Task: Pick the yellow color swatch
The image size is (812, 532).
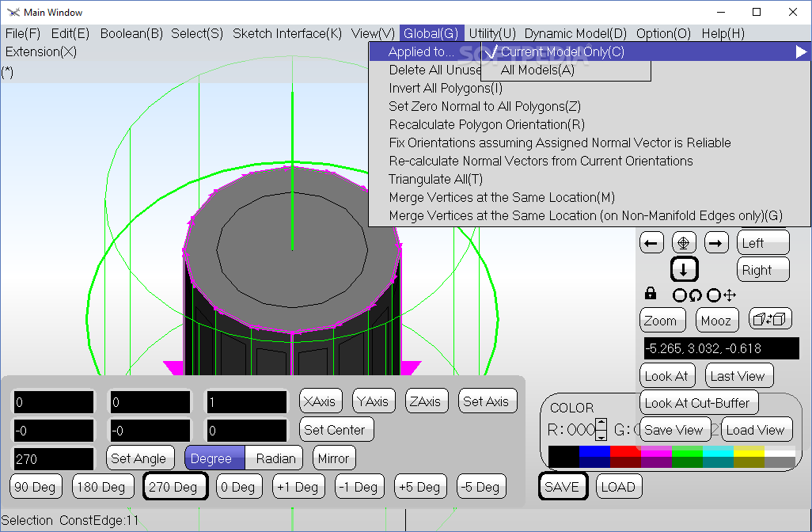Action: click(x=749, y=450)
